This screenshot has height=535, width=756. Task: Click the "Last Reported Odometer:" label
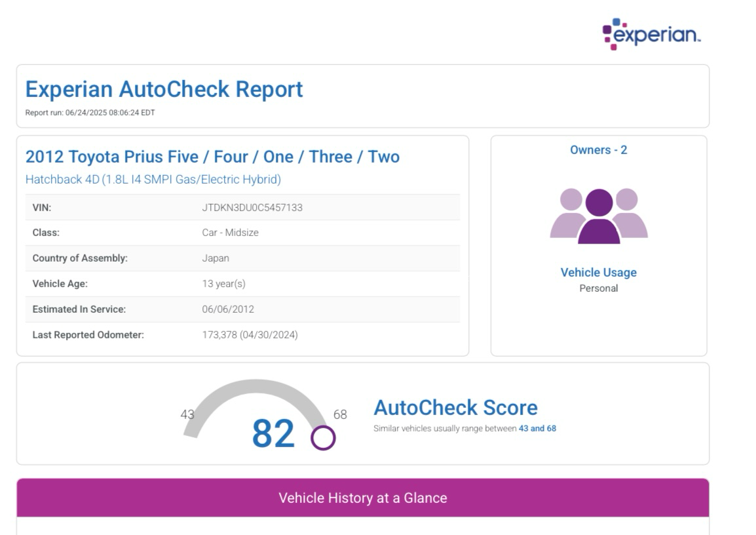(88, 335)
